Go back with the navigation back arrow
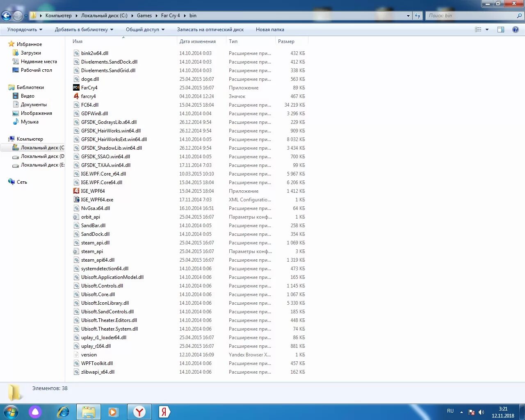This screenshot has width=525, height=420. [x=6, y=16]
